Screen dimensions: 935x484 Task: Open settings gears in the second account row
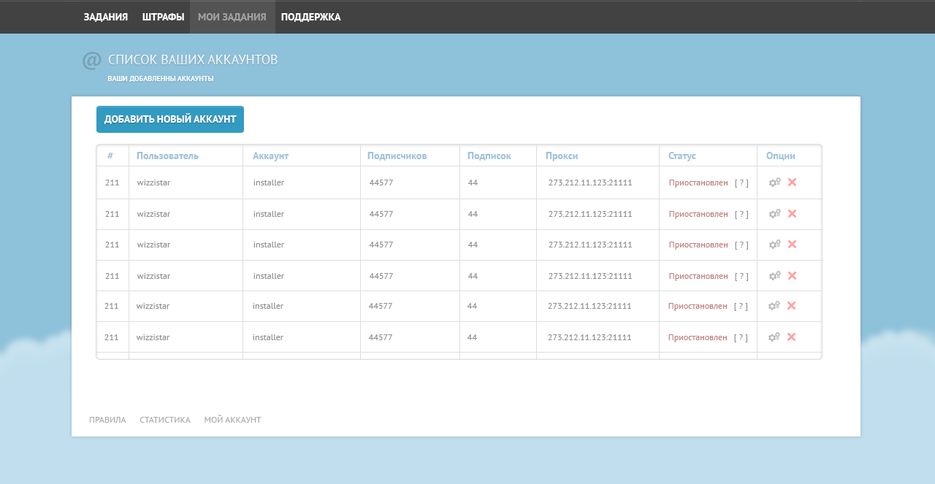[x=774, y=214]
